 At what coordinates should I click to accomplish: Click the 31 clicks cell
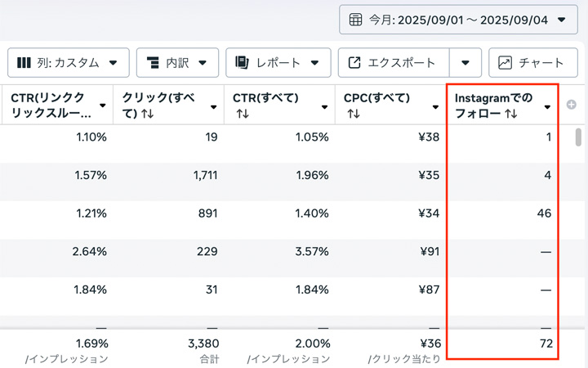[212, 289]
